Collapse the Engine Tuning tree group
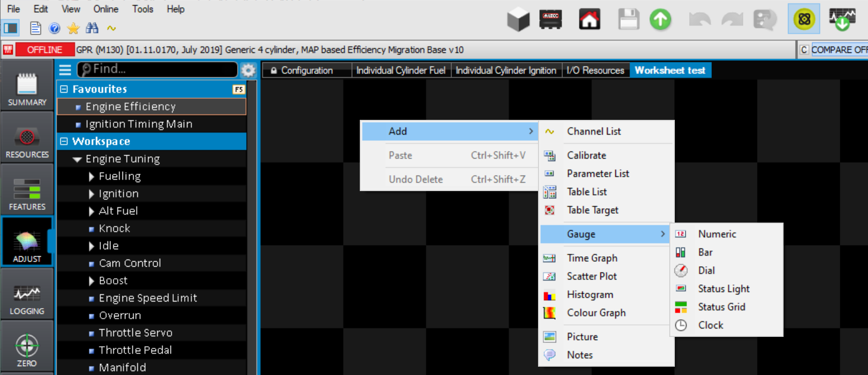 click(77, 159)
